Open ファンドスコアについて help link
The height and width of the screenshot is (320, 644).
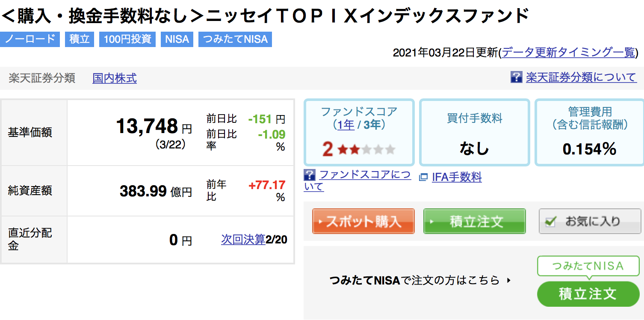[x=357, y=181]
